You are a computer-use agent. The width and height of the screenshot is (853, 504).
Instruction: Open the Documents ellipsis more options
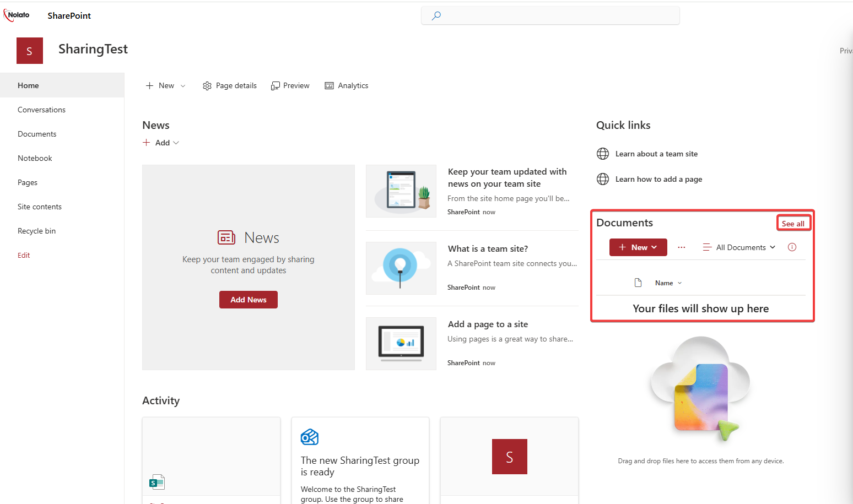(x=682, y=247)
